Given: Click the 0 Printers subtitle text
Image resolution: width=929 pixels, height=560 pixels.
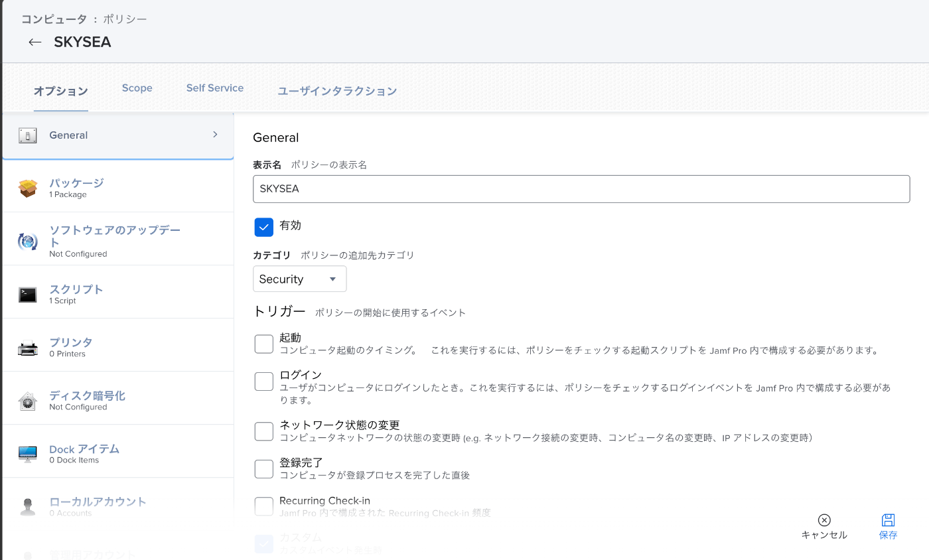Looking at the screenshot, I should 67,354.
